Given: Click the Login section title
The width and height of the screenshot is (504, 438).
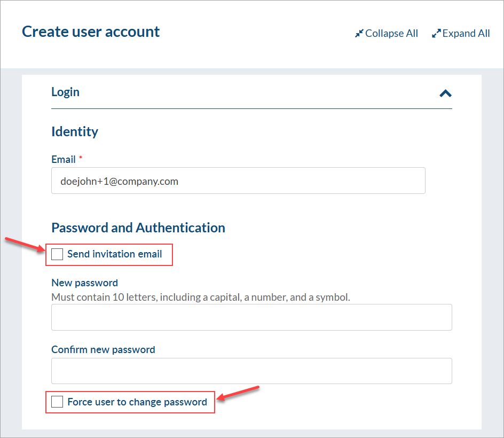Looking at the screenshot, I should [x=65, y=92].
